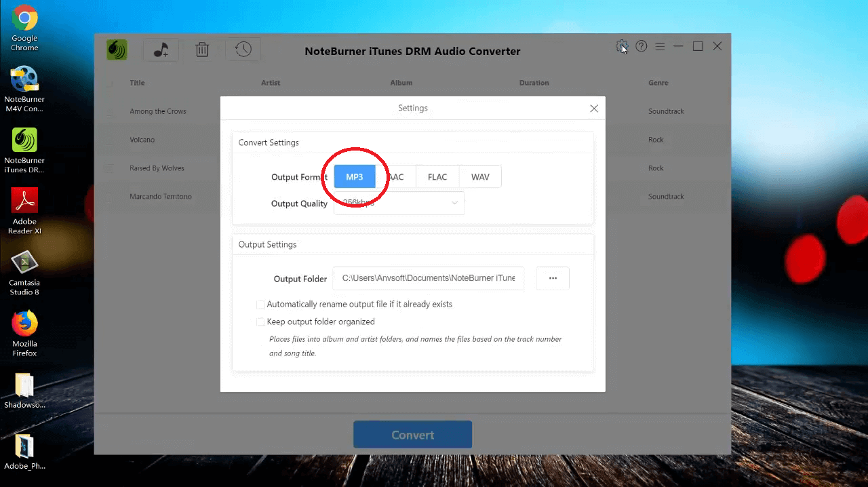This screenshot has height=487, width=868.
Task: Select the Marcando Territorio track title
Action: 161,197
